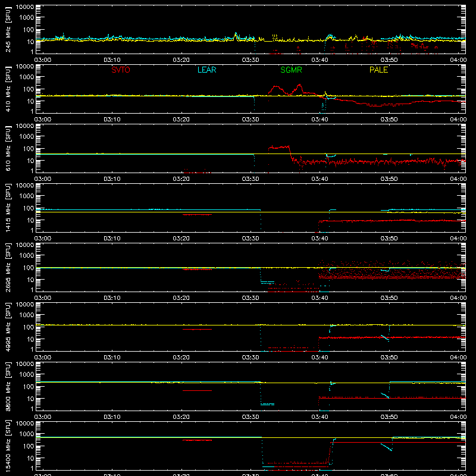Screen dimensions: 476x476
Task: Click the red SVTO legend label
Action: click(121, 70)
